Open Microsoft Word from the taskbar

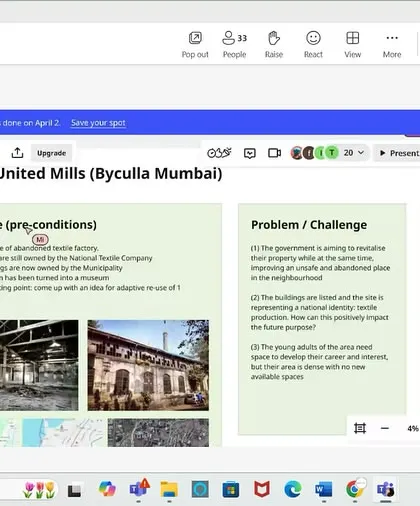click(x=324, y=490)
